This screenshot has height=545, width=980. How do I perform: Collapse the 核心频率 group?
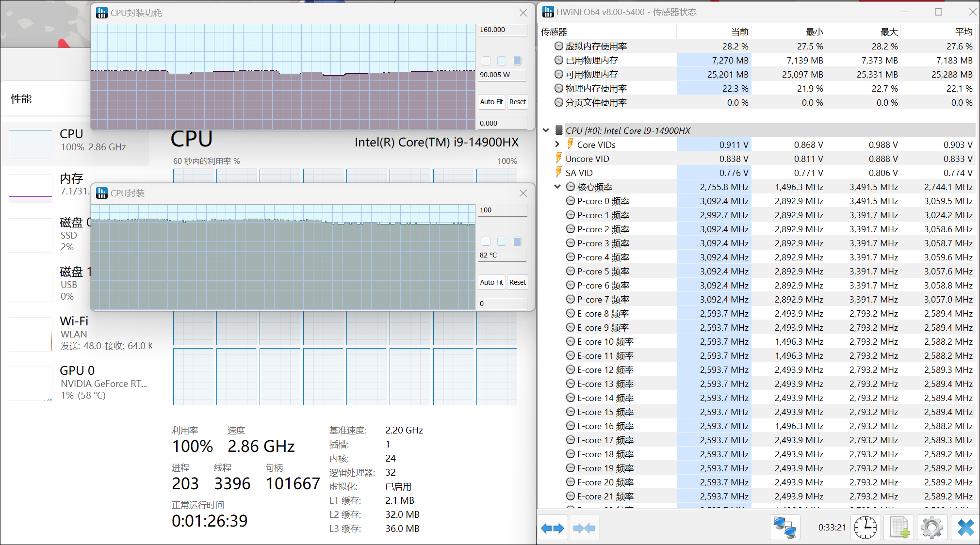pyautogui.click(x=557, y=187)
